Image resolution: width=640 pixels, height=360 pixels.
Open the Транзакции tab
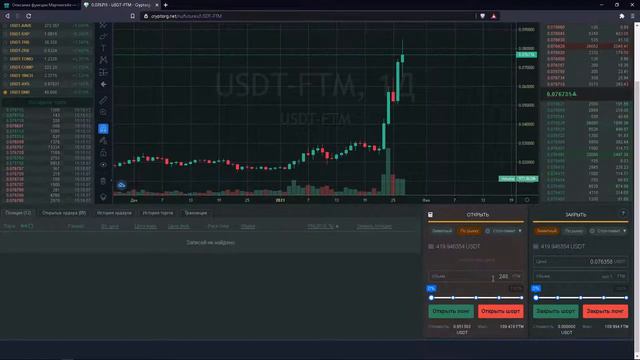click(x=196, y=213)
